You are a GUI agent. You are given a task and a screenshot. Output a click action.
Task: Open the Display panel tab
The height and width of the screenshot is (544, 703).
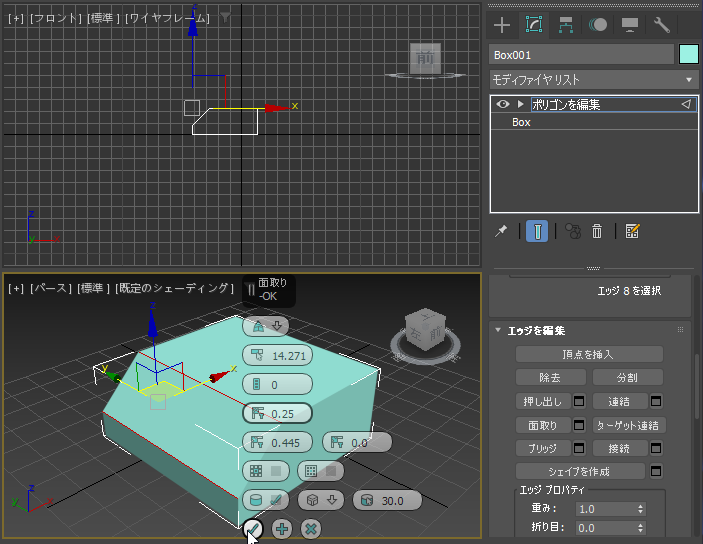(x=630, y=25)
